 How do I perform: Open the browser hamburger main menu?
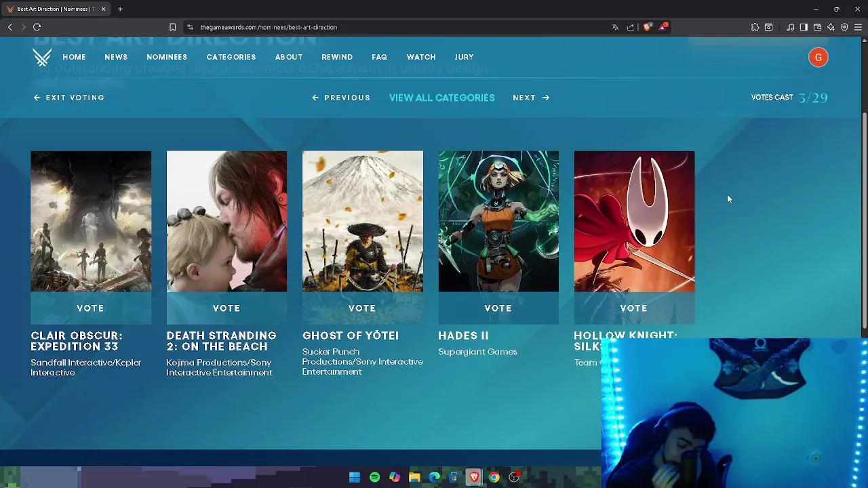(x=858, y=27)
